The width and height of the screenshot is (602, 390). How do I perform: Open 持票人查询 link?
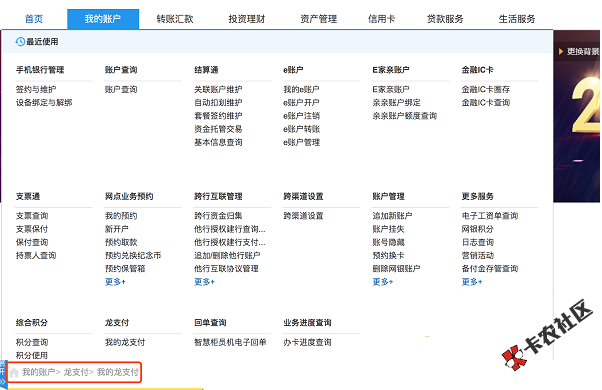click(36, 255)
